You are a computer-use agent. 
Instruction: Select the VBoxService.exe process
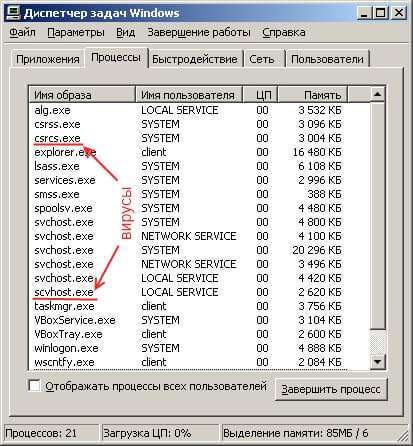[188, 320]
